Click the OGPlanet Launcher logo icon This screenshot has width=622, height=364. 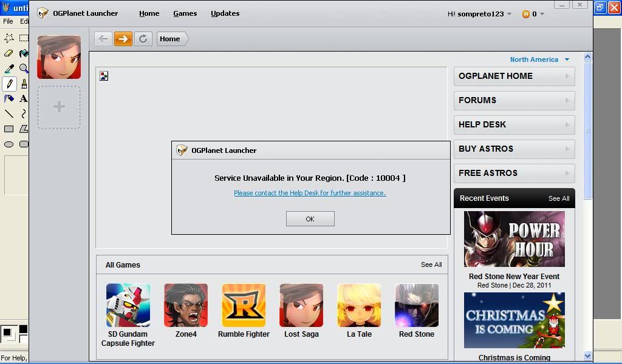pos(43,13)
